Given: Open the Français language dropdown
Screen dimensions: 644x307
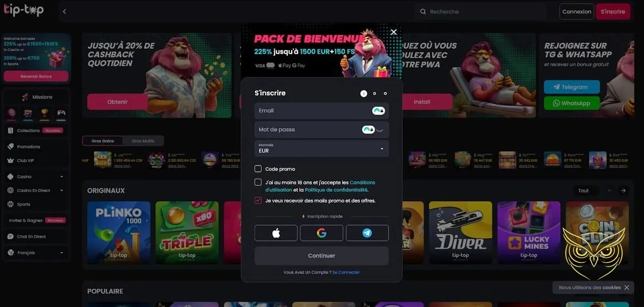Looking at the screenshot, I should pyautogui.click(x=62, y=252).
